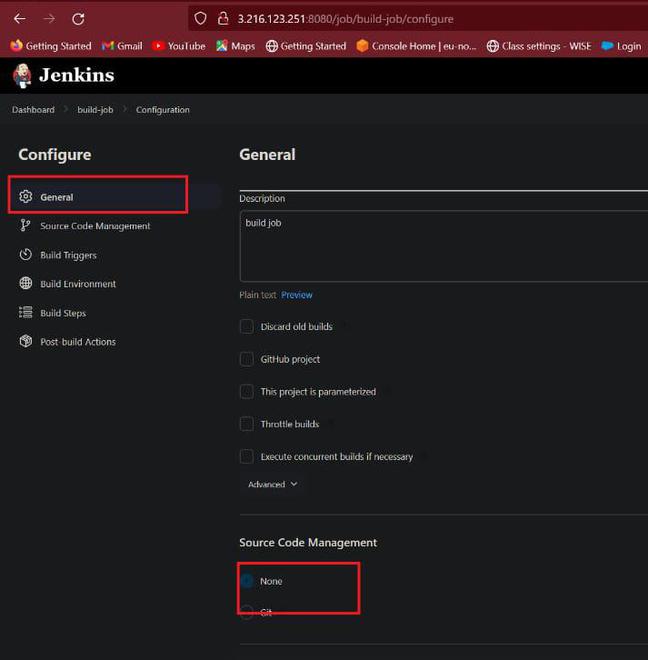This screenshot has height=660, width=648.
Task: Click the browser address bar URL
Action: pyautogui.click(x=345, y=19)
